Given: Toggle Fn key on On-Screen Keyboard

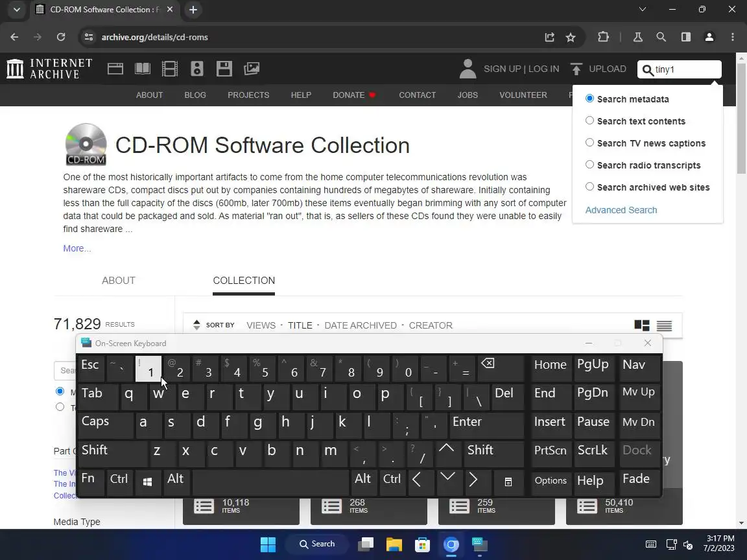Looking at the screenshot, I should coord(91,482).
